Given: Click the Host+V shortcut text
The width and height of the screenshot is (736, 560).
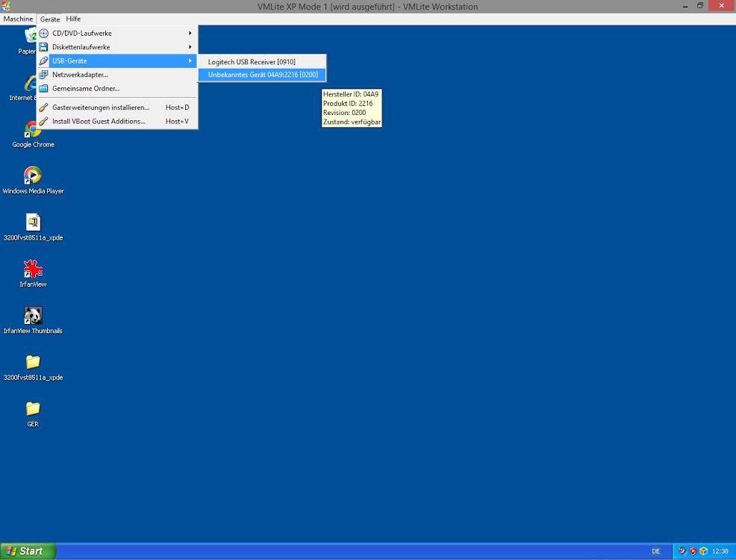Looking at the screenshot, I should pos(178,121).
